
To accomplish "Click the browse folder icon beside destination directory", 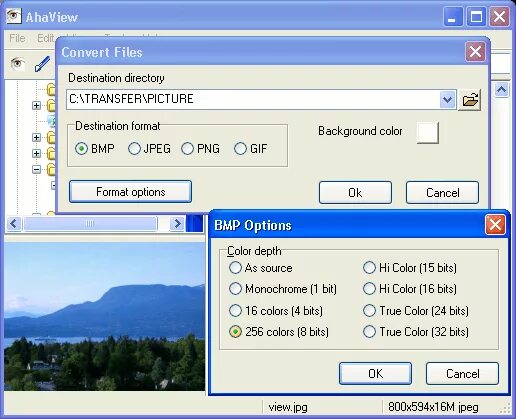I will (x=470, y=99).
